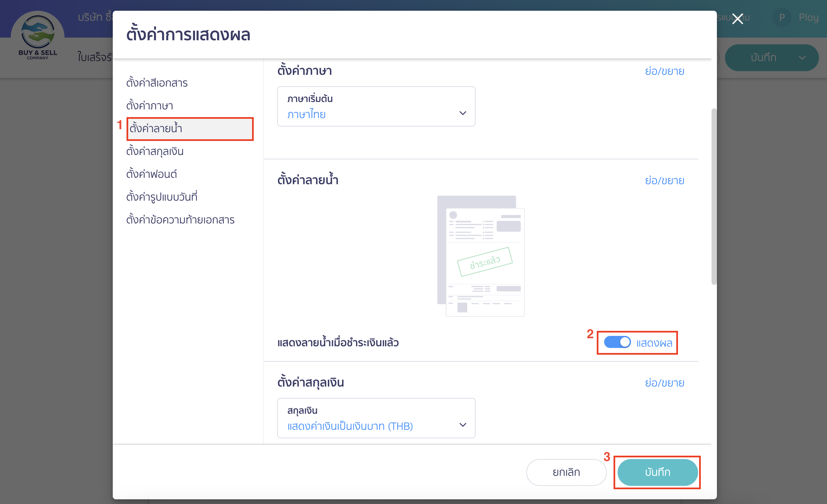The height and width of the screenshot is (504, 827).
Task: Click the ยกเลิก cancel button
Action: [566, 472]
